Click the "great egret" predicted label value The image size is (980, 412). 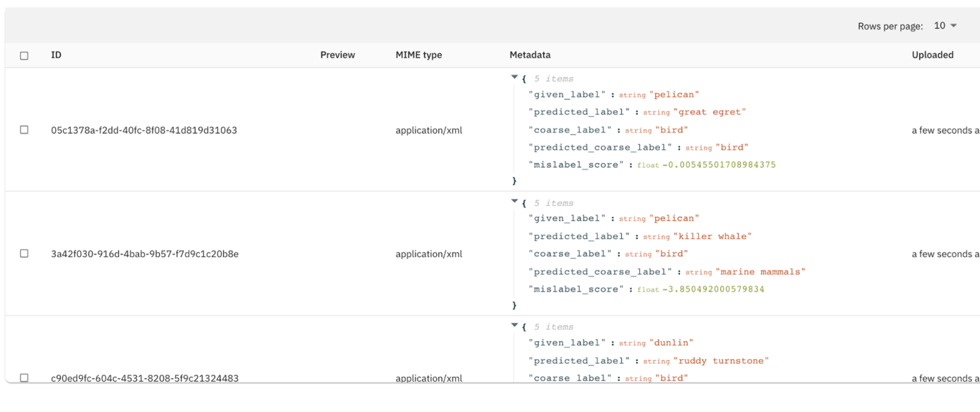point(710,112)
